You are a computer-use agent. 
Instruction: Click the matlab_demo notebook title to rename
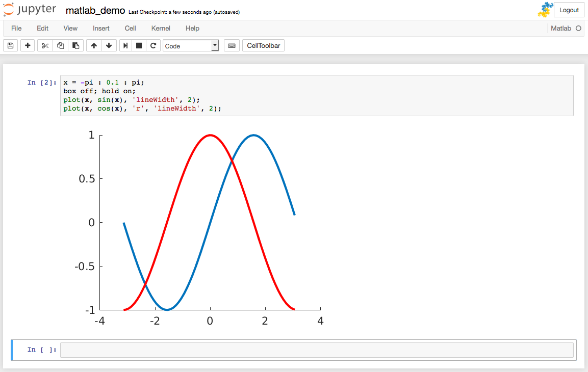pos(95,11)
